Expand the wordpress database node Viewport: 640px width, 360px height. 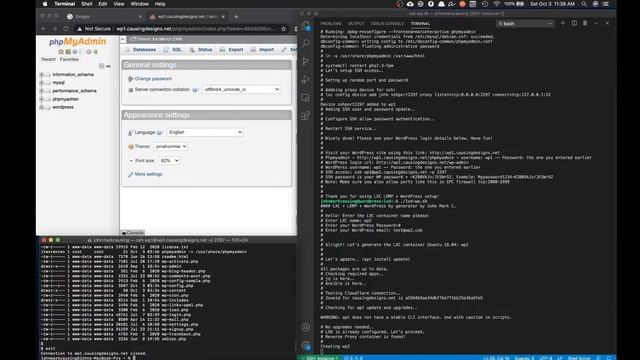[x=42, y=107]
